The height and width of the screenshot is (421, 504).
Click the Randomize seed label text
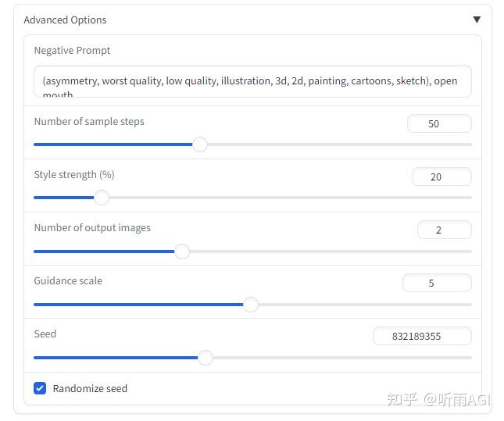point(90,388)
